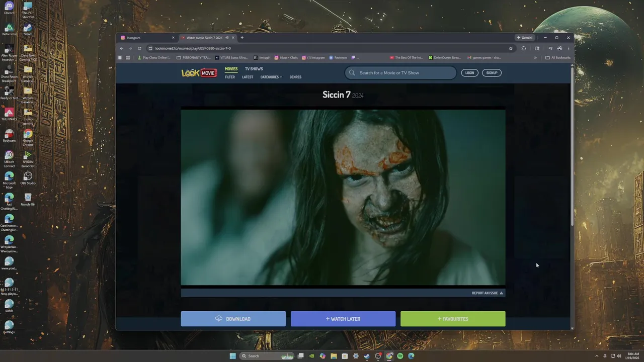Open the Recycle Bin on desktop

pos(28,199)
